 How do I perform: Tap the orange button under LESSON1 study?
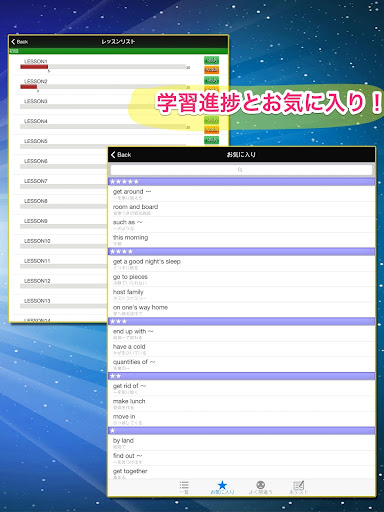click(x=211, y=70)
